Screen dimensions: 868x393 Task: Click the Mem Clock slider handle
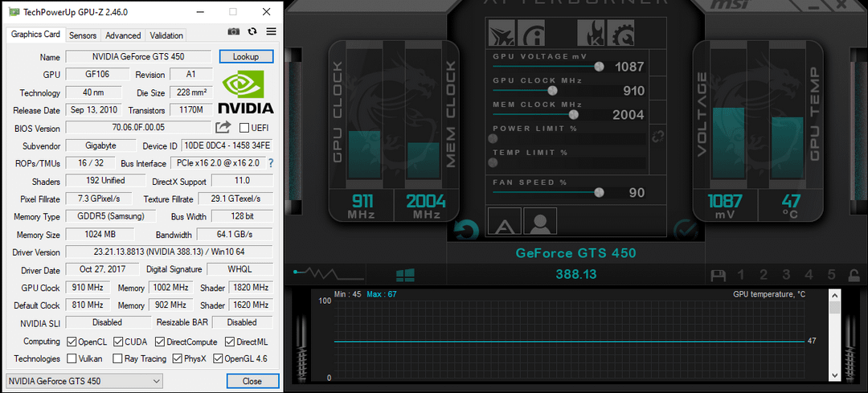(574, 115)
